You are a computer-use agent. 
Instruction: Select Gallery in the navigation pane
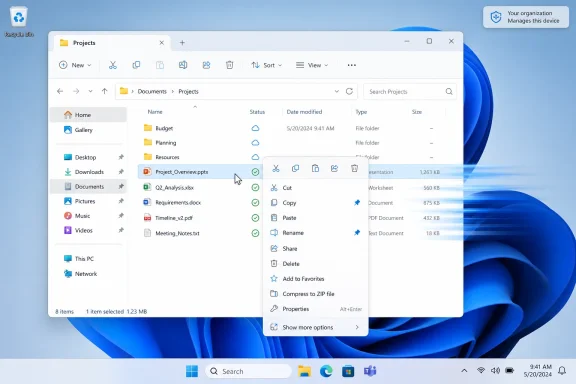89,130
